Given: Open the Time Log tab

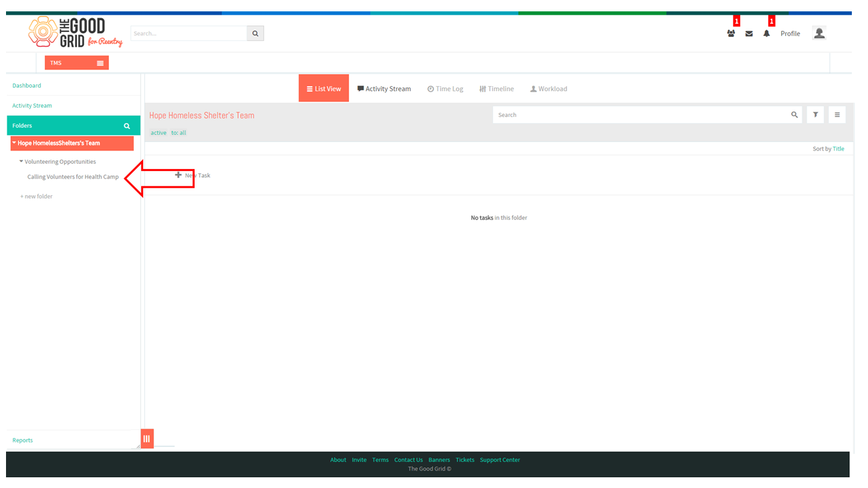Looking at the screenshot, I should tap(445, 89).
